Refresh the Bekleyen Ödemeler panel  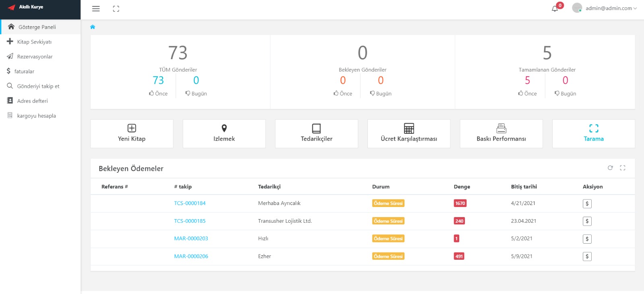(x=610, y=168)
